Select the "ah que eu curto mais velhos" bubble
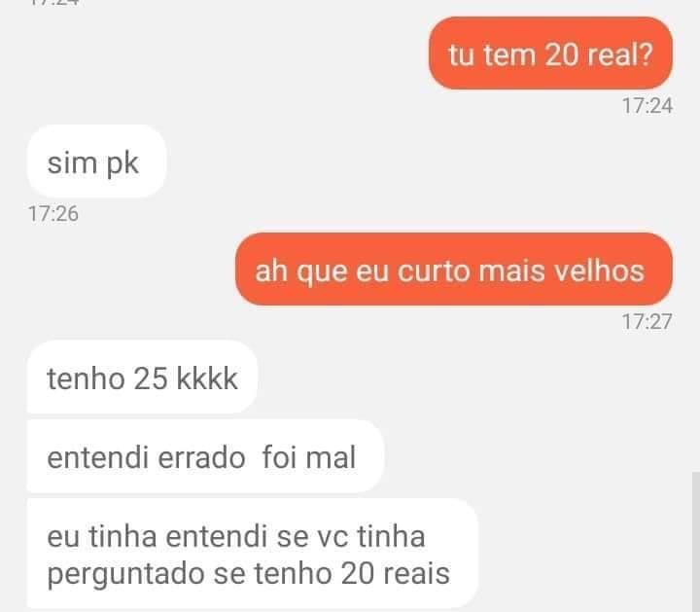 [x=454, y=269]
